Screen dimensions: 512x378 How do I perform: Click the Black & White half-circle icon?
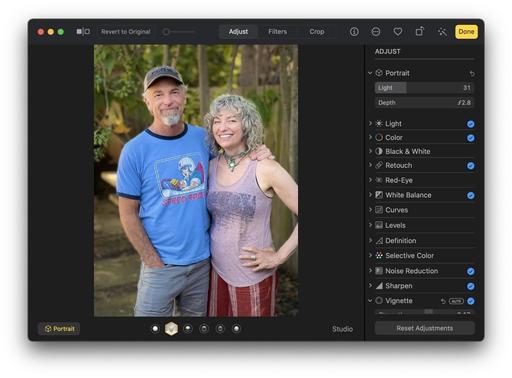click(x=379, y=151)
